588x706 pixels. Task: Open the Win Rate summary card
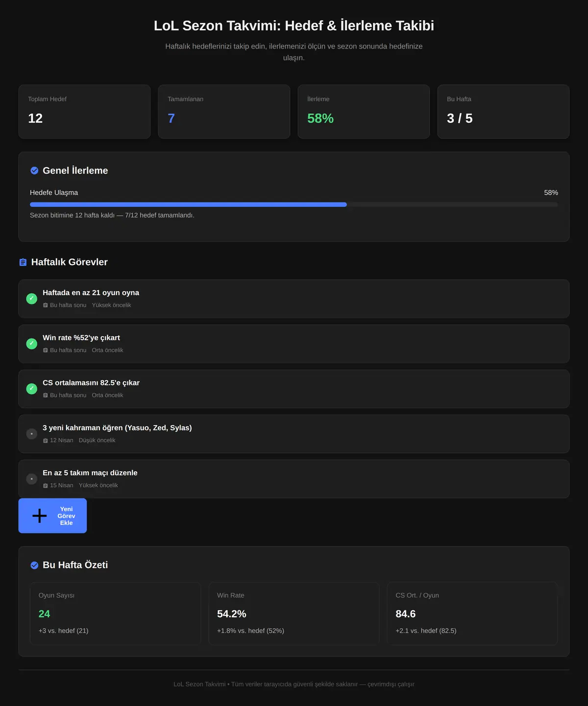(294, 613)
